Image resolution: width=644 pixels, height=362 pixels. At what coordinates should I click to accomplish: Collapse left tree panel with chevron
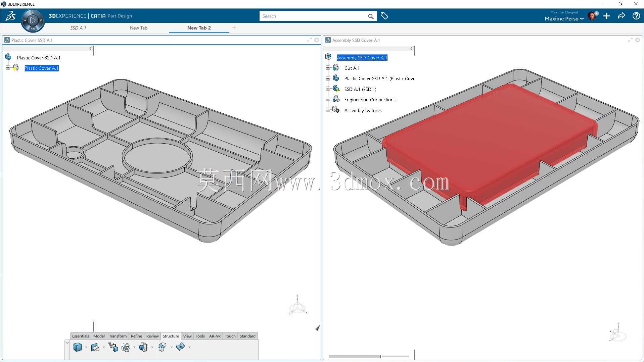pos(90,49)
